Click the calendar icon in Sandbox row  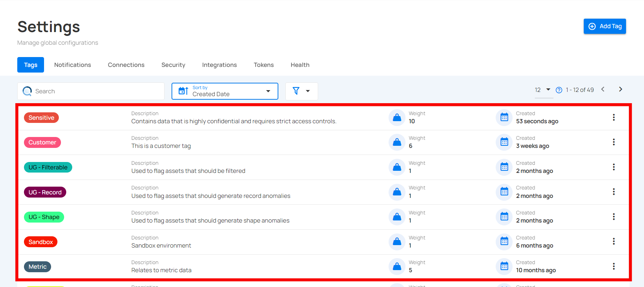tap(504, 242)
